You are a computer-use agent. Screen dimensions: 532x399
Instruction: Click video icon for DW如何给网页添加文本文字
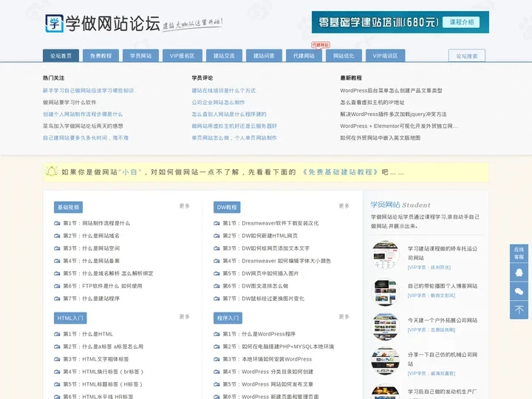(x=216, y=248)
